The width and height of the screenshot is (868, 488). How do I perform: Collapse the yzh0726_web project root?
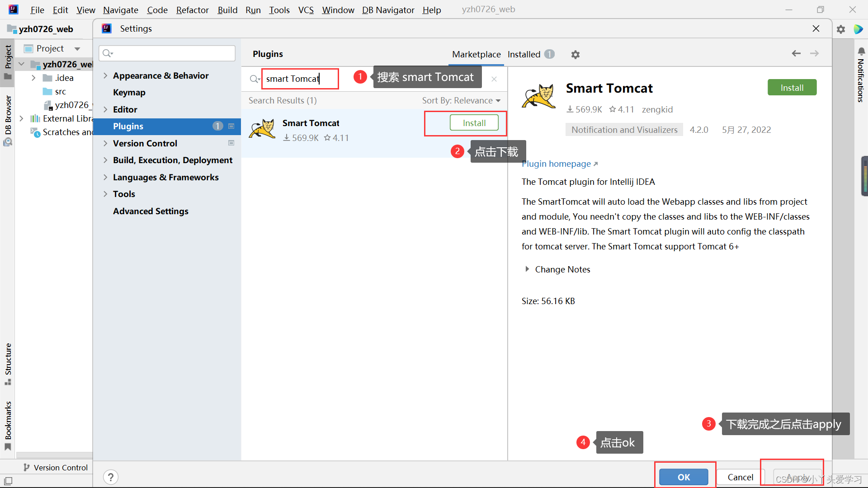(21, 64)
